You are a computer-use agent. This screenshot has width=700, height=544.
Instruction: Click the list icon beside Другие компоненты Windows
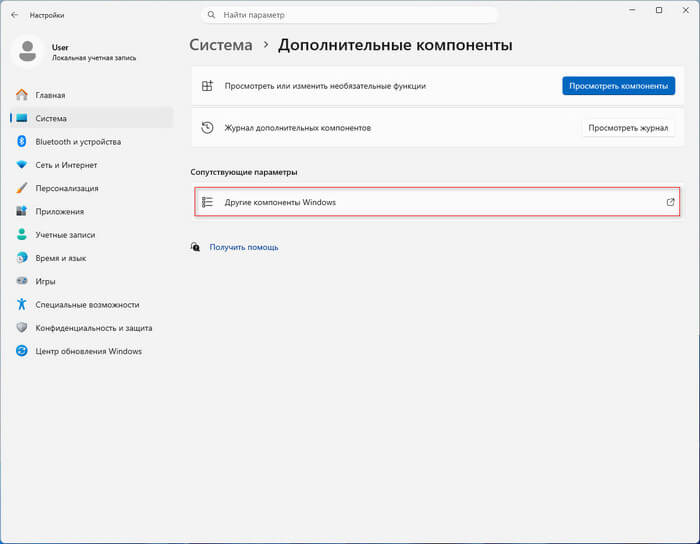pyautogui.click(x=207, y=202)
